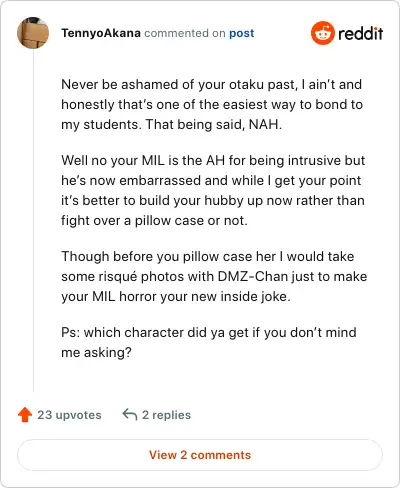
Task: Open TennyoAkana's avatar picture
Action: (33, 33)
